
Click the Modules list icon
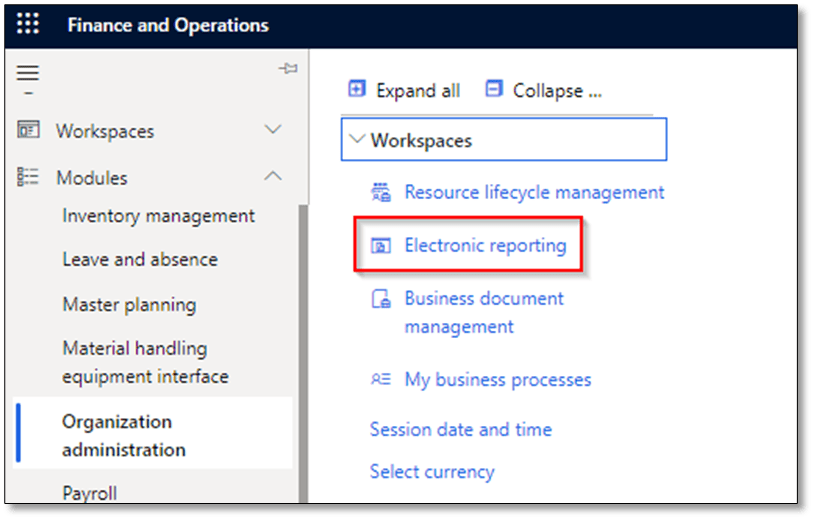tap(28, 178)
